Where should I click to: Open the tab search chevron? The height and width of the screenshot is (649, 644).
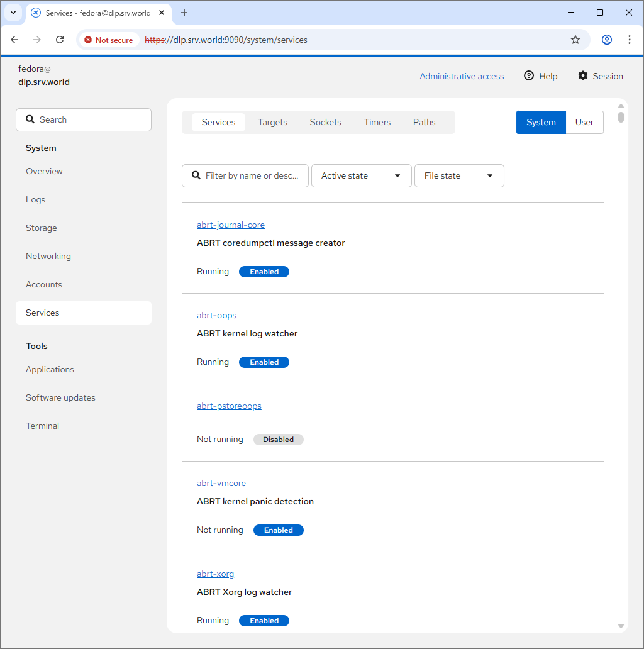tap(13, 13)
